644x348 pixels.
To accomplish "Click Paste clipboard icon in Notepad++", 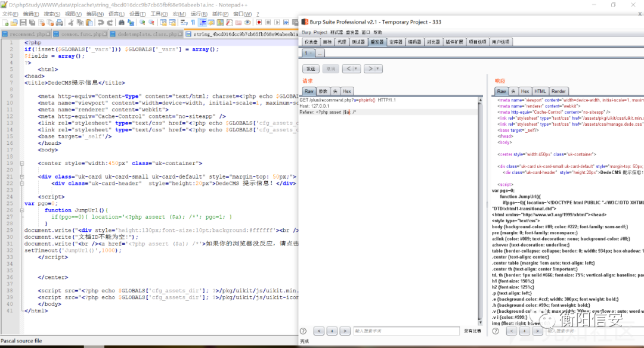I will [89, 23].
